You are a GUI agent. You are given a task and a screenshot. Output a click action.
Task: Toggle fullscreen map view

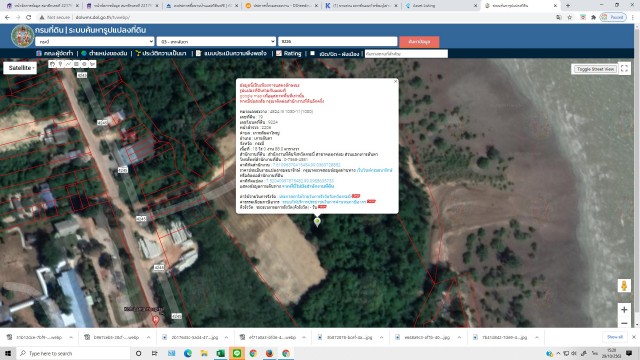tap(624, 68)
